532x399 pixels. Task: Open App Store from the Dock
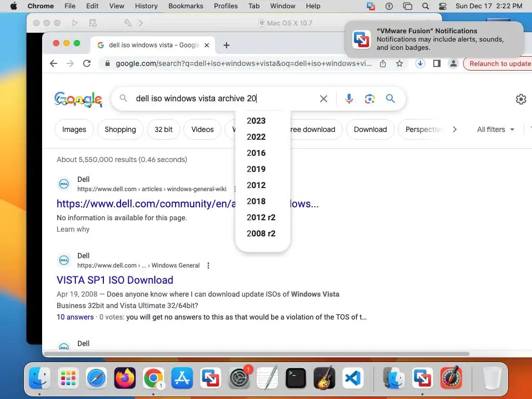[x=182, y=378]
